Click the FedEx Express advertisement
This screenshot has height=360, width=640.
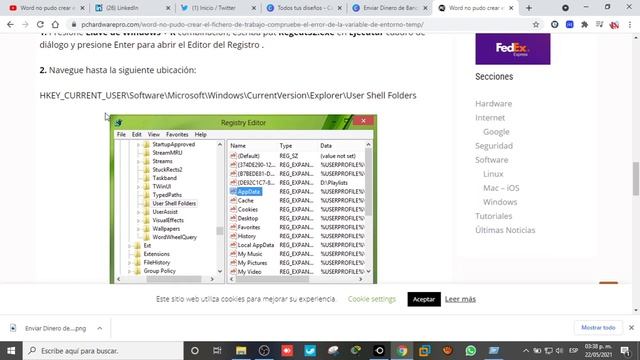point(513,49)
